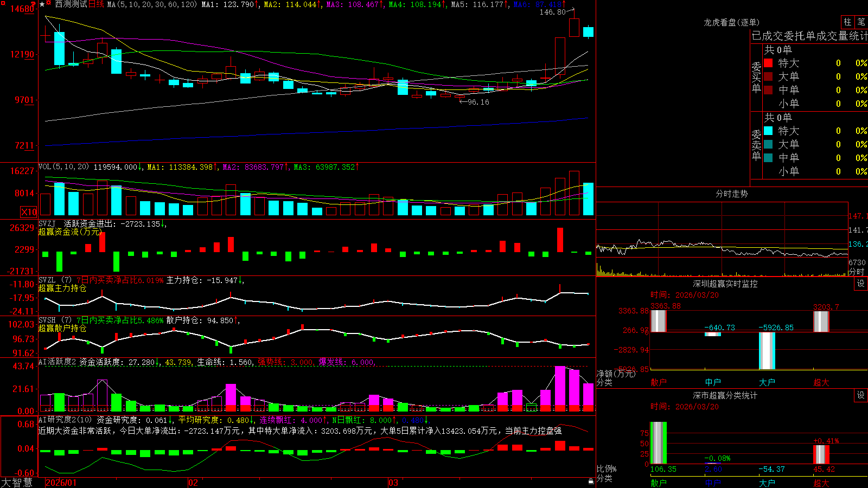
Task: Click the 深圳超赢实时监控 panel title
Action: coord(725,284)
